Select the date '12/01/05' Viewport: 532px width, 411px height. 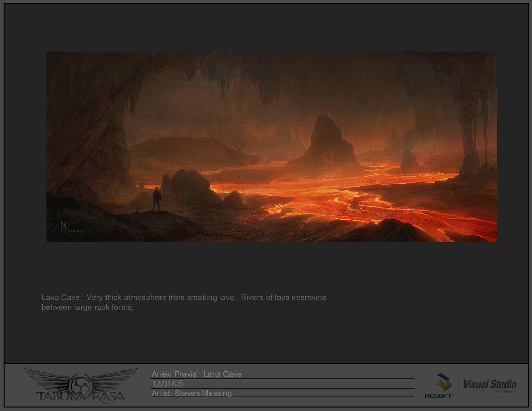click(x=167, y=383)
